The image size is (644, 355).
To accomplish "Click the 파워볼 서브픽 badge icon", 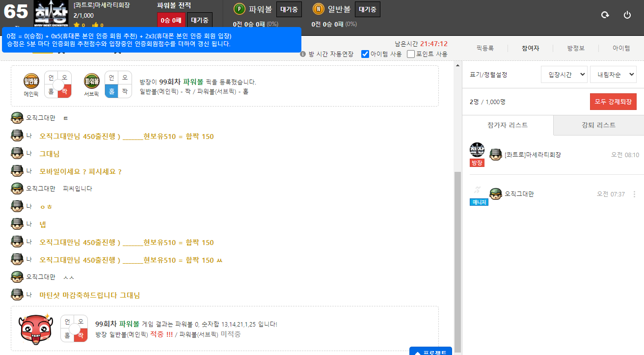I will 92,81.
